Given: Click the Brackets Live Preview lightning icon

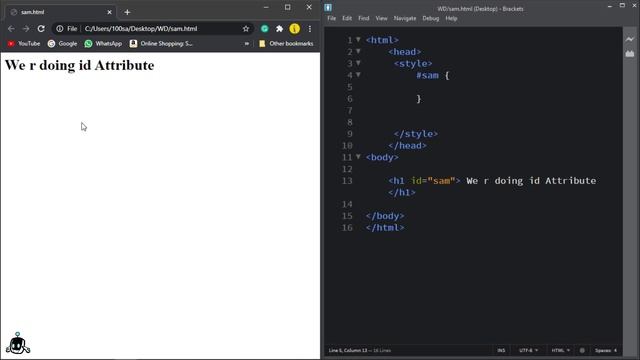Looking at the screenshot, I should pyautogui.click(x=630, y=39).
